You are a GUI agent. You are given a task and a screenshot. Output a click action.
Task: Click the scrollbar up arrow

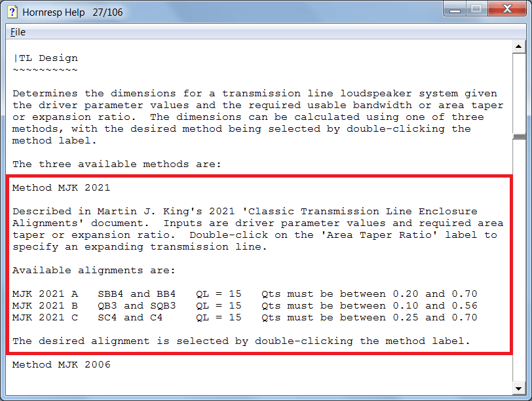pyautogui.click(x=519, y=47)
